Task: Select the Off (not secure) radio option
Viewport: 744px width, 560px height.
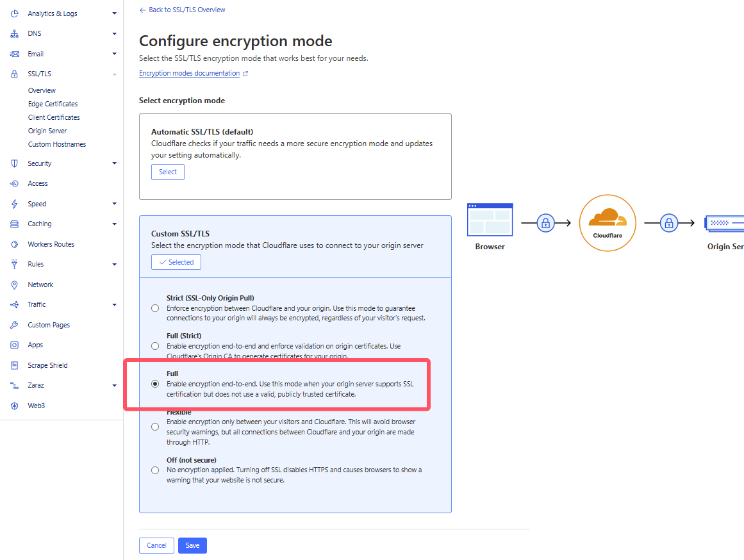Action: click(155, 470)
